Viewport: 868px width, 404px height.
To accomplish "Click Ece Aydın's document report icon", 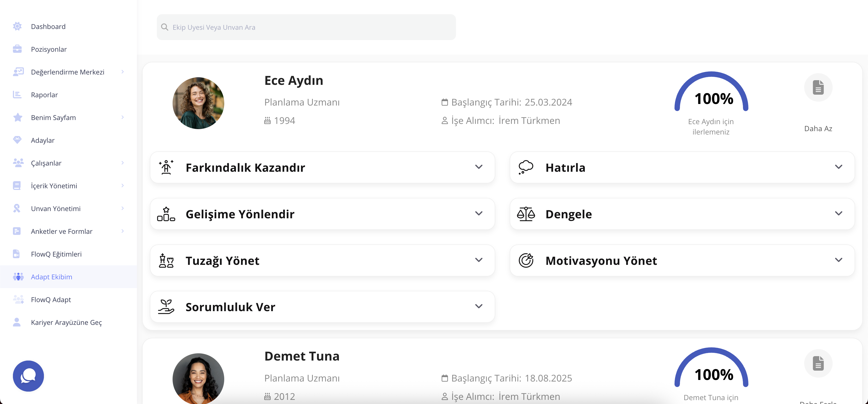I will coord(818,88).
